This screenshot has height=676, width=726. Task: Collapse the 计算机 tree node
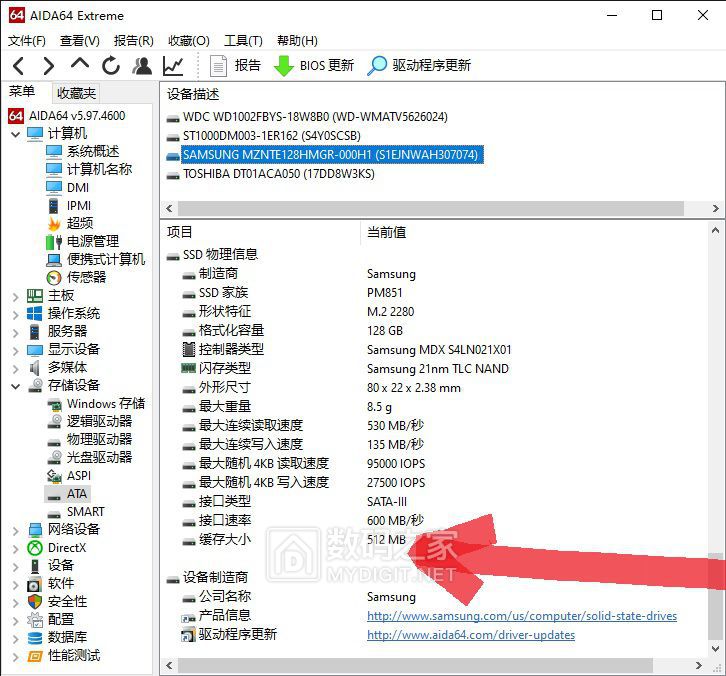pos(16,134)
